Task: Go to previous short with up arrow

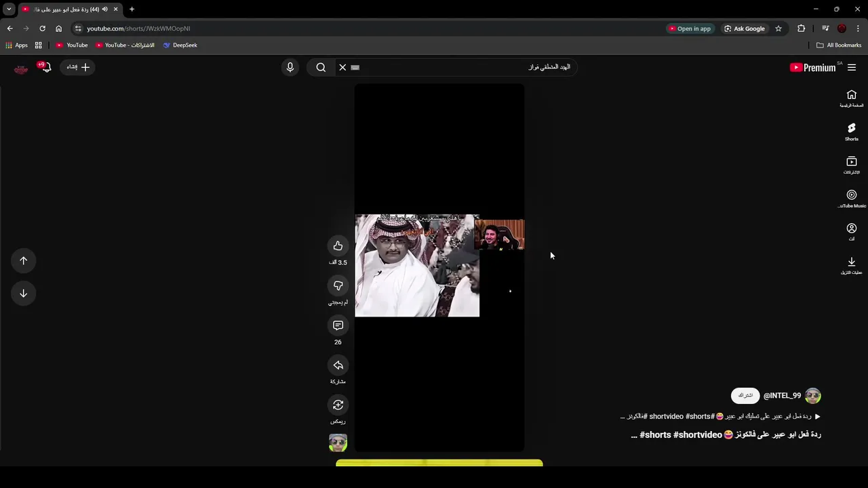Action: [23, 260]
